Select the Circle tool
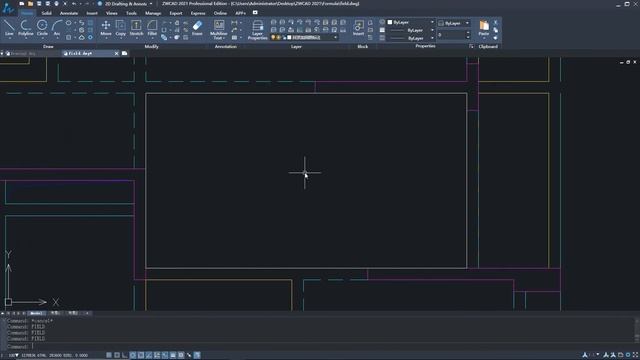The width and height of the screenshot is (640, 360). click(42, 28)
